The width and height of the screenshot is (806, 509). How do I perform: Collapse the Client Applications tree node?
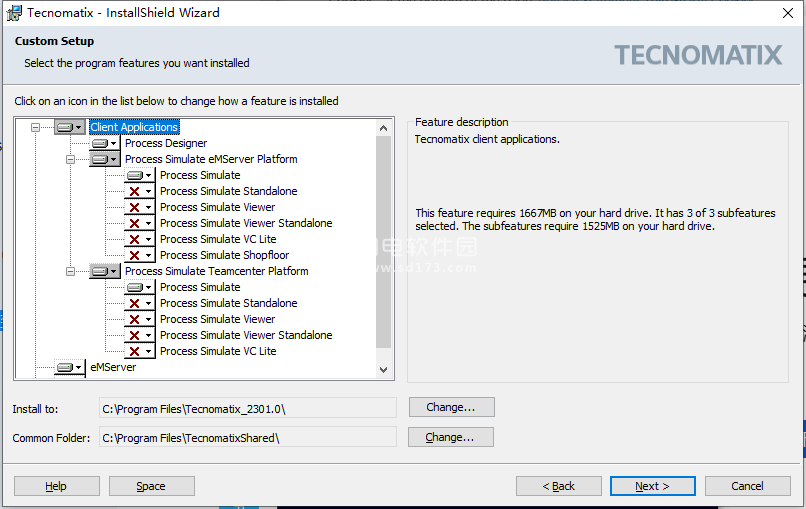coord(35,127)
